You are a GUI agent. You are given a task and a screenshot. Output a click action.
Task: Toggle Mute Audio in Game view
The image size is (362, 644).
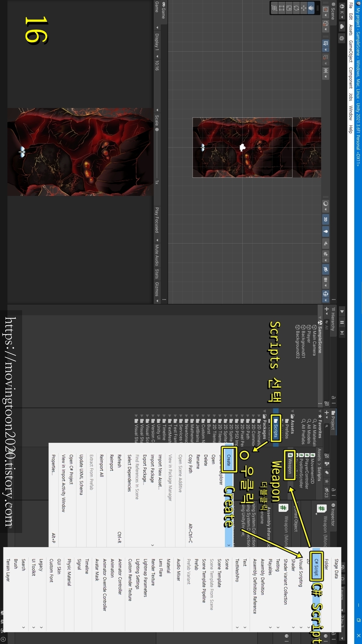157,255
